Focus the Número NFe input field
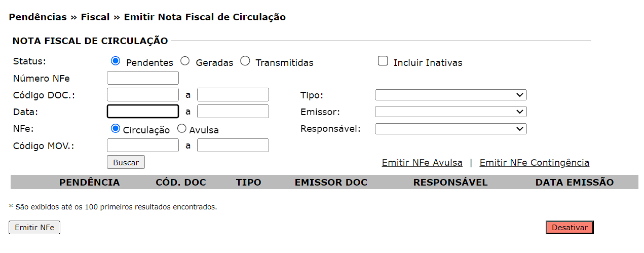The width and height of the screenshot is (644, 253). [143, 78]
